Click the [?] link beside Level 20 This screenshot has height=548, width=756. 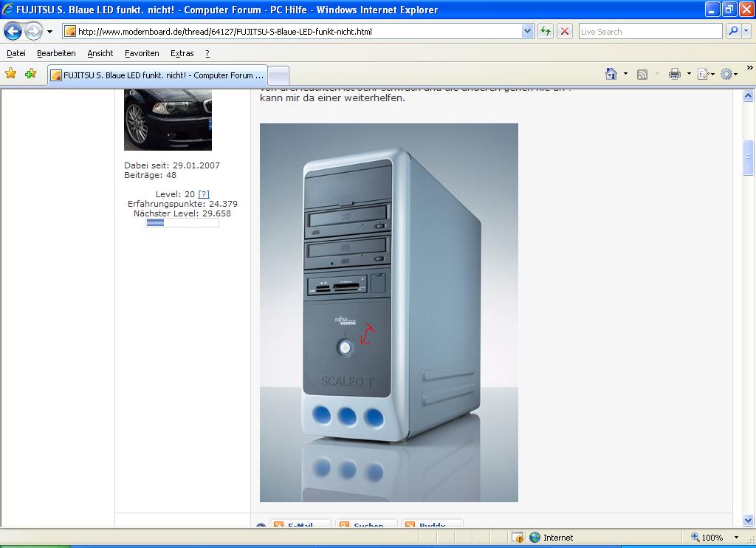(x=204, y=194)
